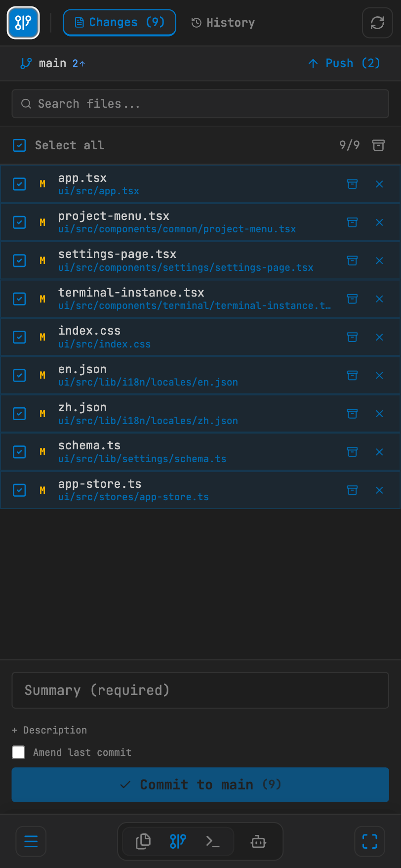Open the main branch selector
The width and height of the screenshot is (401, 868).
(52, 63)
